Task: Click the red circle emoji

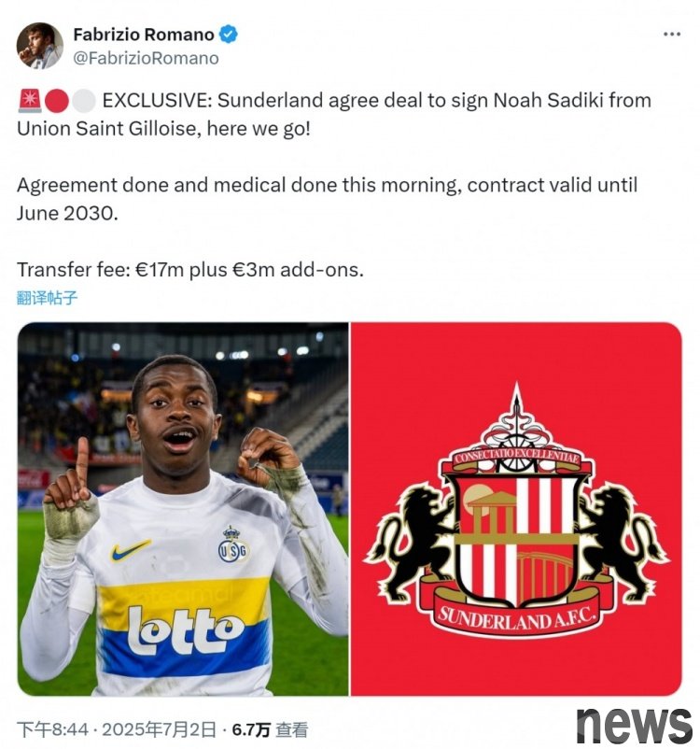Action: pos(57,101)
